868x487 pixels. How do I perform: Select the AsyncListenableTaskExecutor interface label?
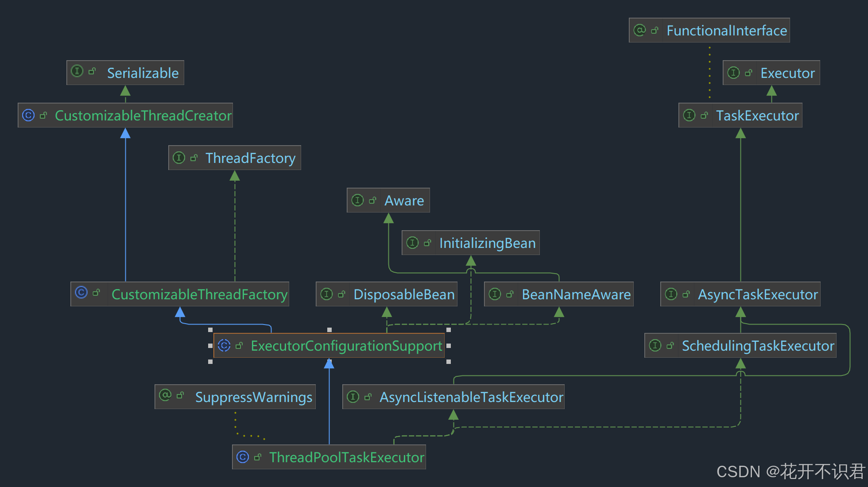471,397
